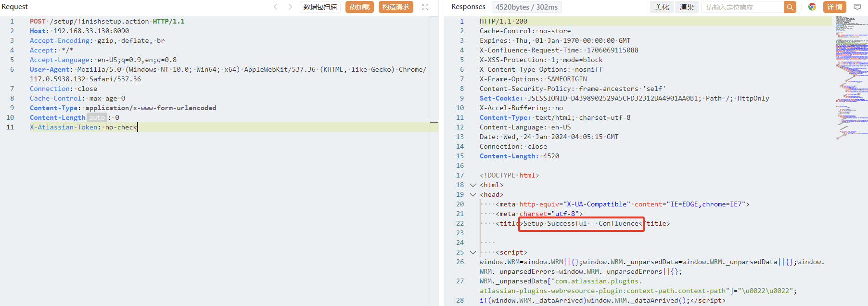Click the Expires response header line
The height and width of the screenshot is (306, 868).
[x=555, y=40]
